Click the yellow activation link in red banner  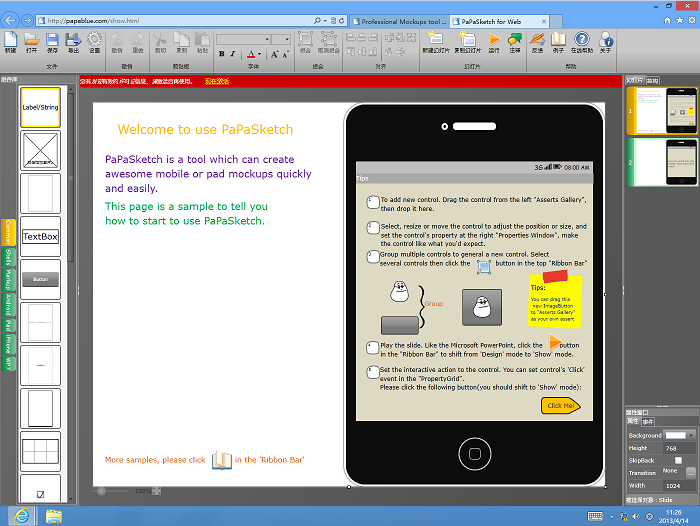click(217, 81)
